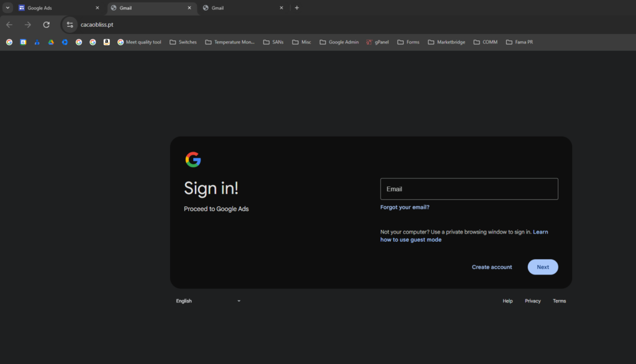Open the English language dropdown
636x364 pixels.
[x=208, y=301]
